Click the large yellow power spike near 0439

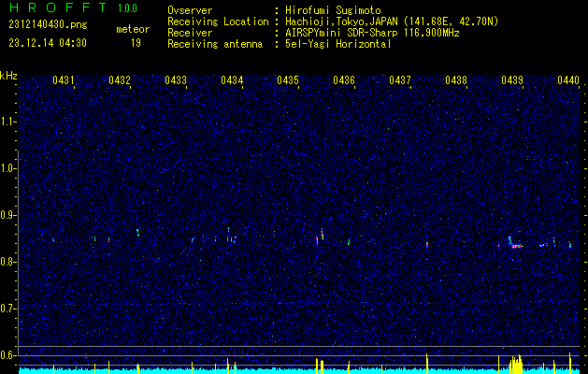[516, 364]
